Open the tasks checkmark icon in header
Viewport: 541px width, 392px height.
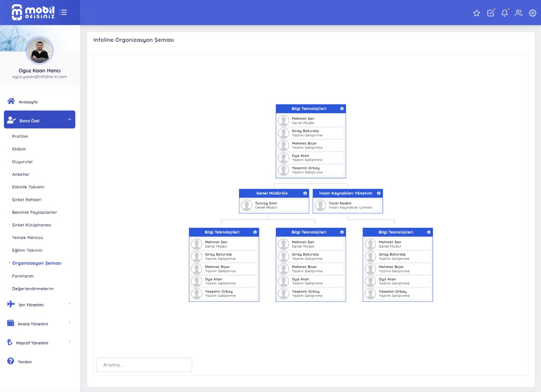pyautogui.click(x=491, y=13)
